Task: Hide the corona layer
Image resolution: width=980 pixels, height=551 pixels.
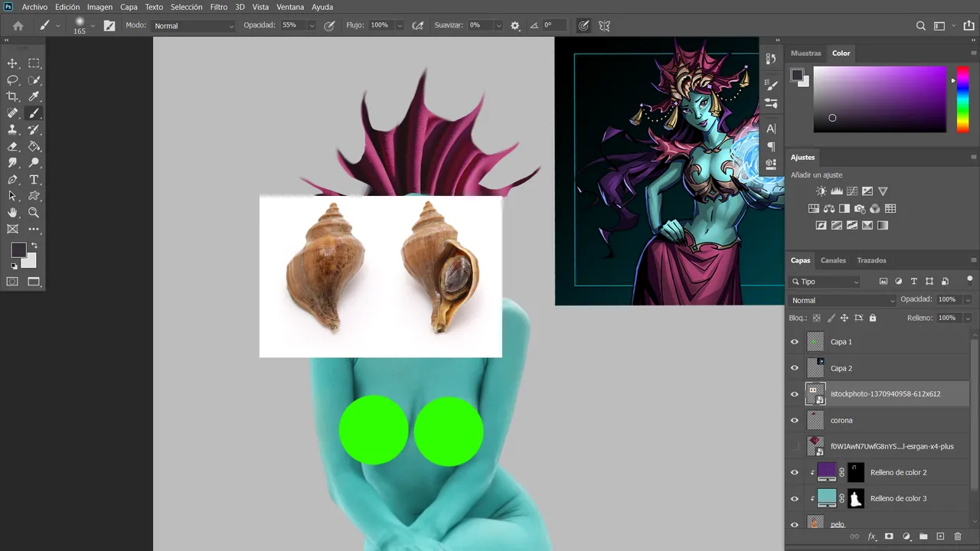Action: [x=794, y=420]
